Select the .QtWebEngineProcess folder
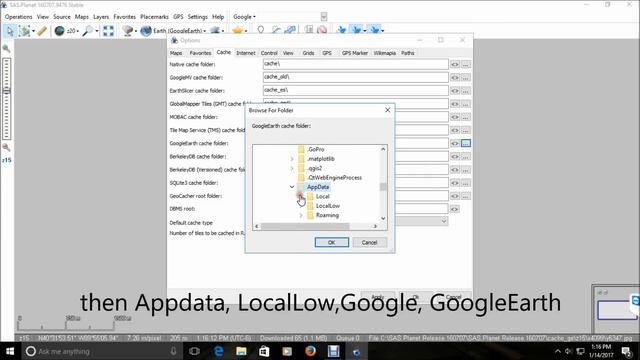This screenshot has height=360, width=640. [x=334, y=178]
